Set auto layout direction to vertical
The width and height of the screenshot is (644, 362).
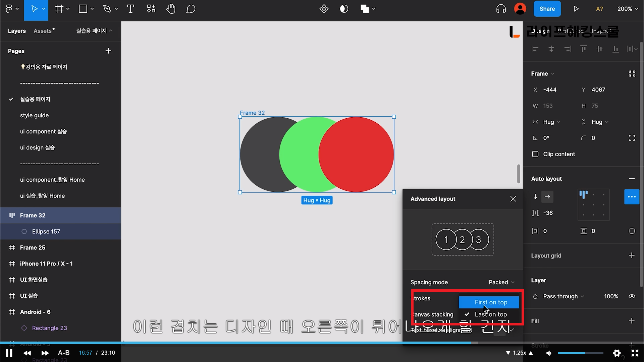tap(535, 197)
